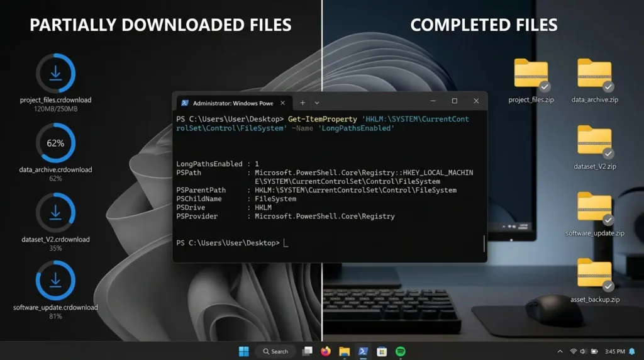Launch Spotify from the taskbar

[401, 351]
